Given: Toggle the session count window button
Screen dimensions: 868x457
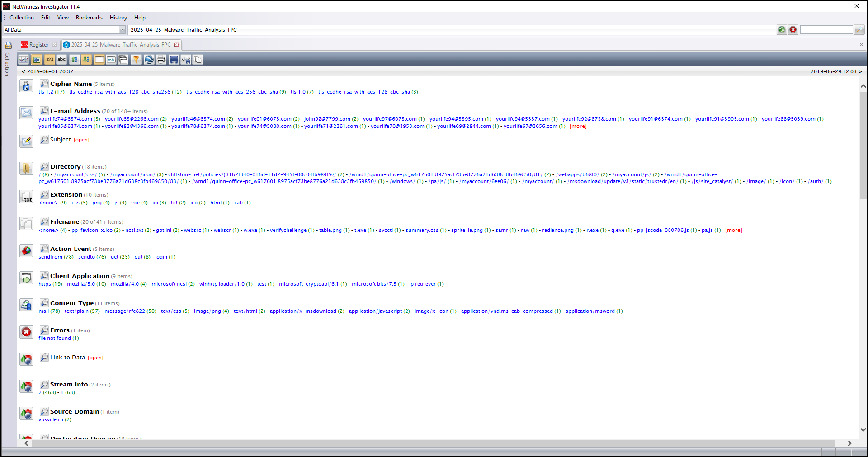Looking at the screenshot, I should click(99, 60).
